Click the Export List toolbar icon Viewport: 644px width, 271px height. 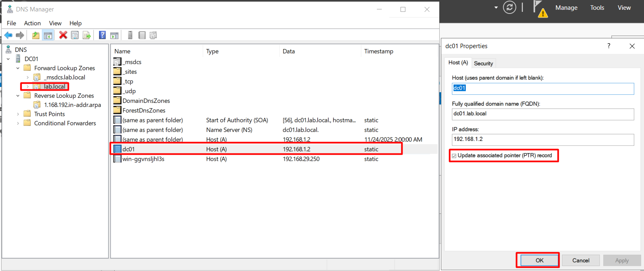(87, 36)
